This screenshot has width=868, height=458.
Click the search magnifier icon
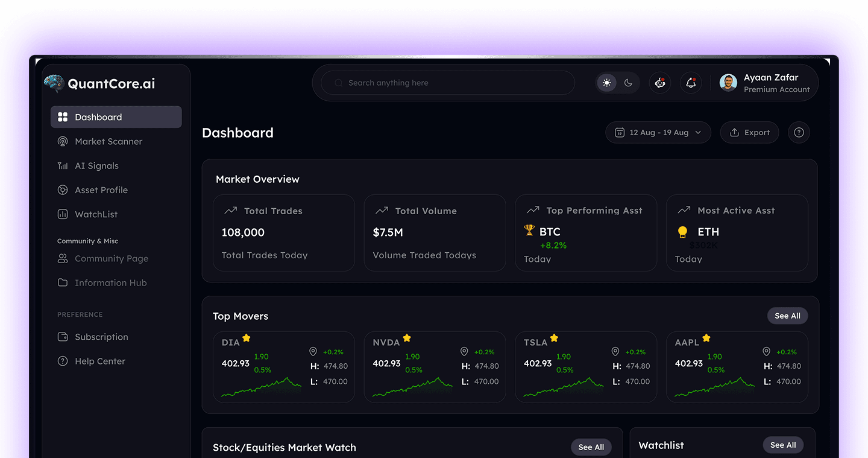click(x=338, y=83)
